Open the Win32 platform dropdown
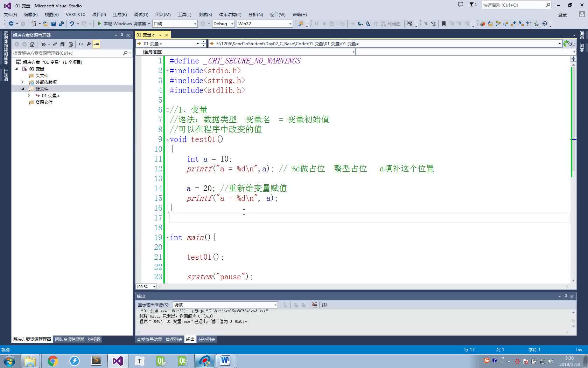This screenshot has width=588, height=368. click(290, 23)
